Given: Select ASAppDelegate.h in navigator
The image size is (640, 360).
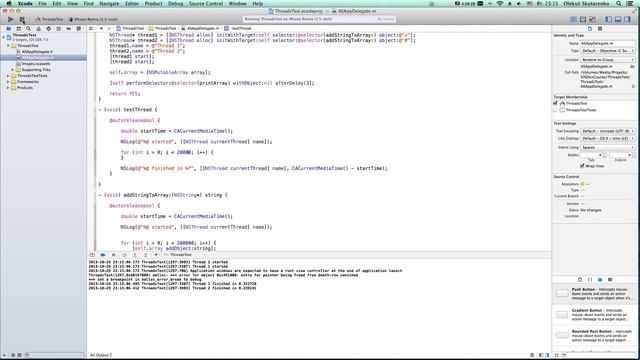Looking at the screenshot, I should click(37, 52).
